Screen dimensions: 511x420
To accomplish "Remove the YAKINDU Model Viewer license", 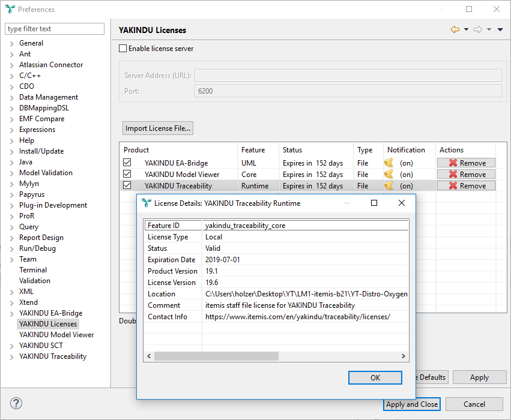I will coord(467,175).
